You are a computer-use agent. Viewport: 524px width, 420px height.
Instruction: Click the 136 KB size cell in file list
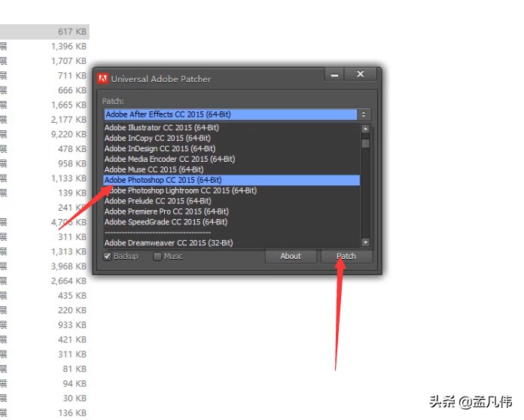pyautogui.click(x=72, y=413)
